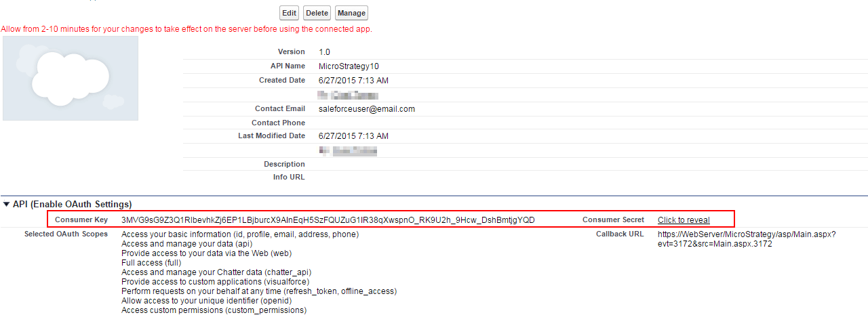Image resolution: width=868 pixels, height=334 pixels.
Task: Click the contact email saleforceuser@email.com
Action: (366, 109)
